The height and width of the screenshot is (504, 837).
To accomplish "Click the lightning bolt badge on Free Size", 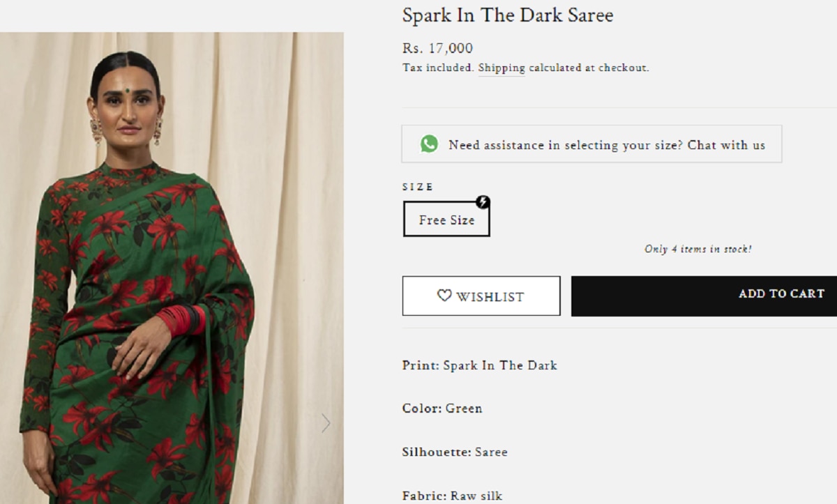I will tap(483, 202).
